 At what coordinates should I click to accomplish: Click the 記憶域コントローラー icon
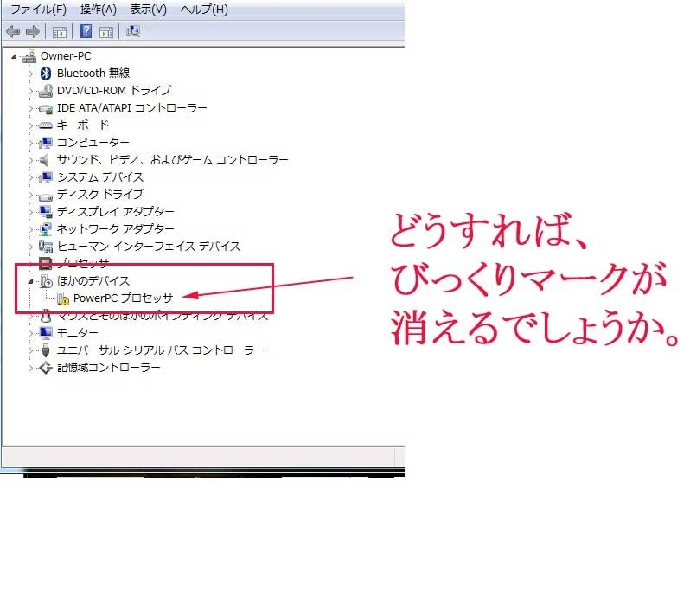pos(45,368)
